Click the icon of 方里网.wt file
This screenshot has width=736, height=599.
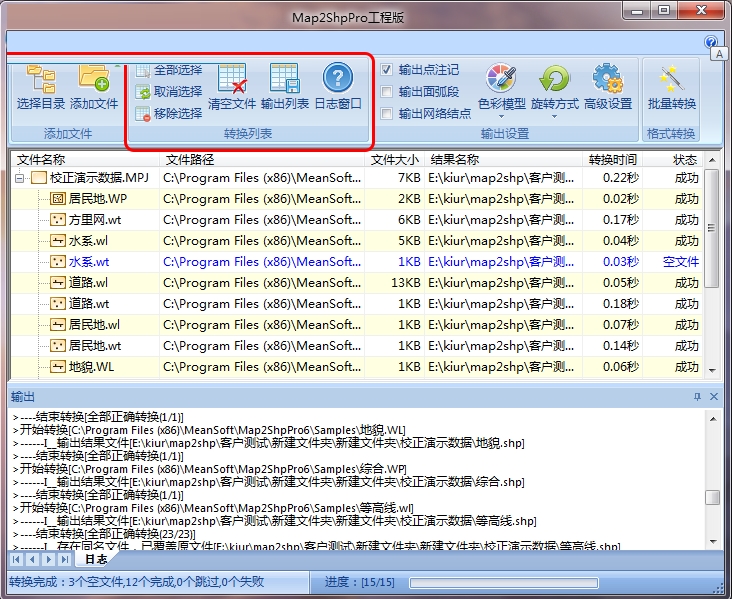point(58,220)
